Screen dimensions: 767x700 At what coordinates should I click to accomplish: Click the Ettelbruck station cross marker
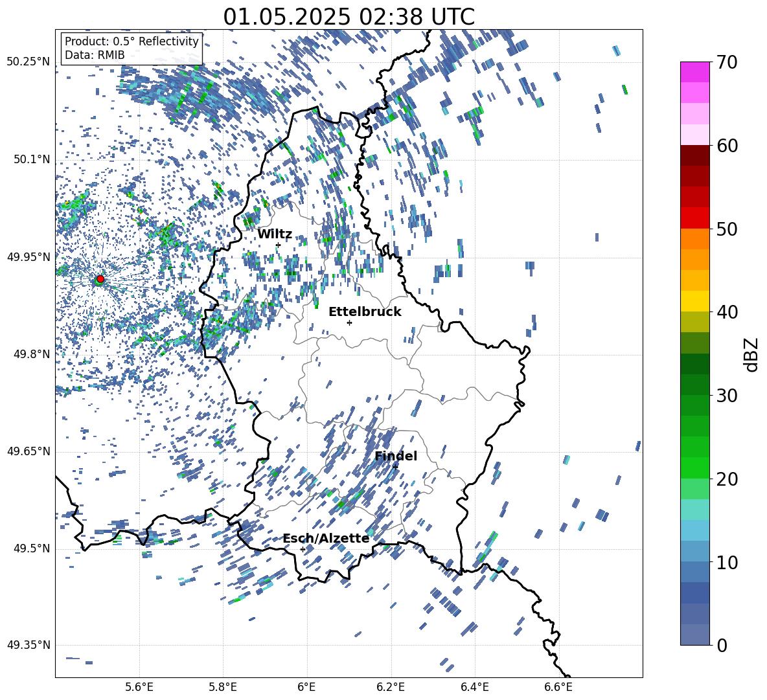click(349, 322)
